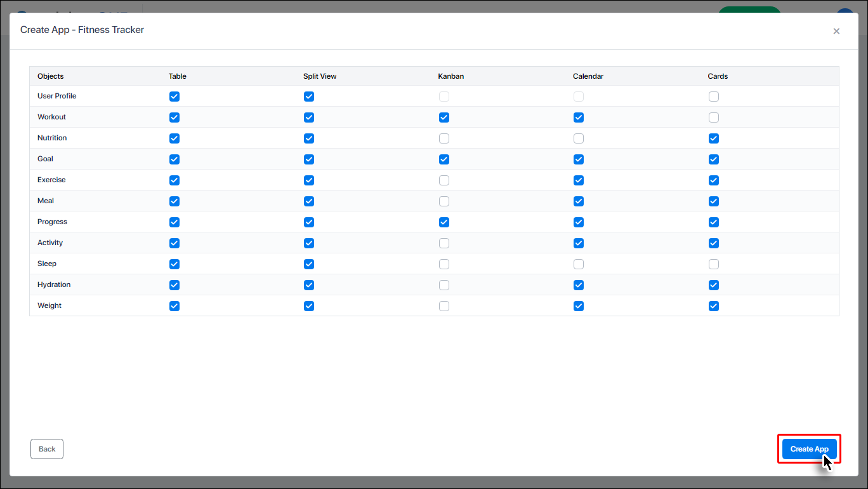Disable Calendar for Meal
This screenshot has width=868, height=489.
pyautogui.click(x=579, y=201)
